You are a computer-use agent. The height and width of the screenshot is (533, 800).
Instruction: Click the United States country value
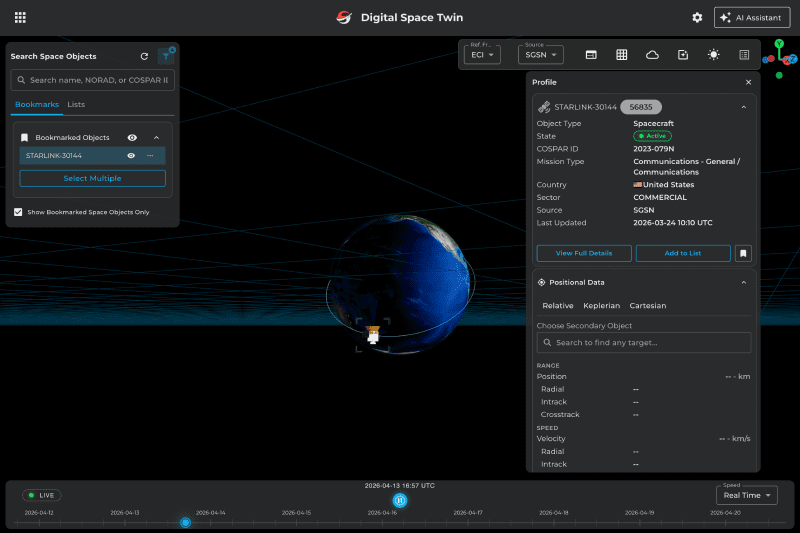[664, 185]
